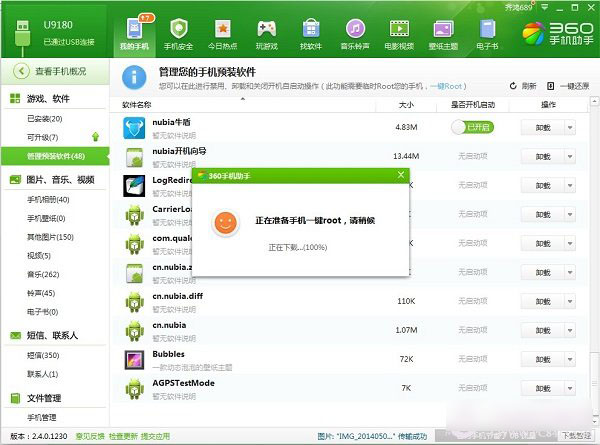Uninstall nubia牛盾 with 卸载 button

coord(543,127)
